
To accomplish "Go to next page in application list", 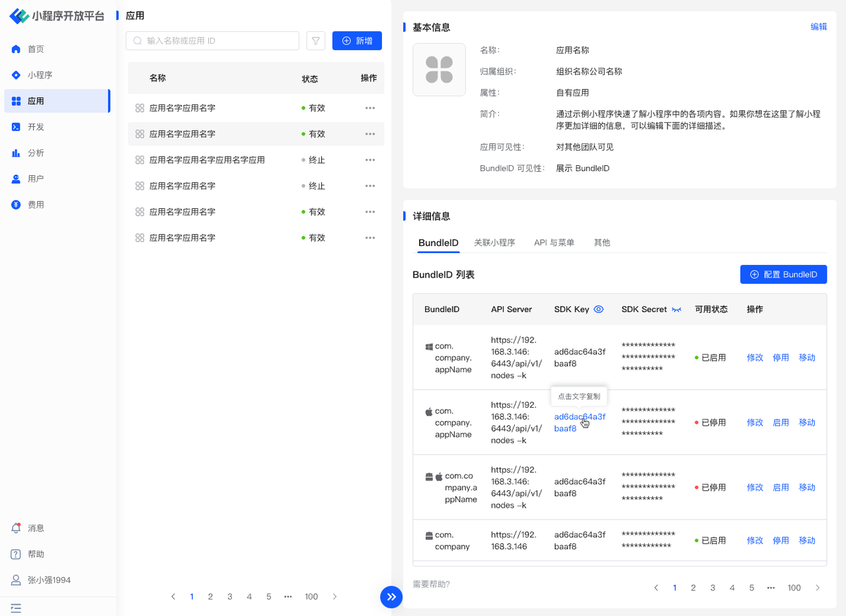I will (x=334, y=597).
